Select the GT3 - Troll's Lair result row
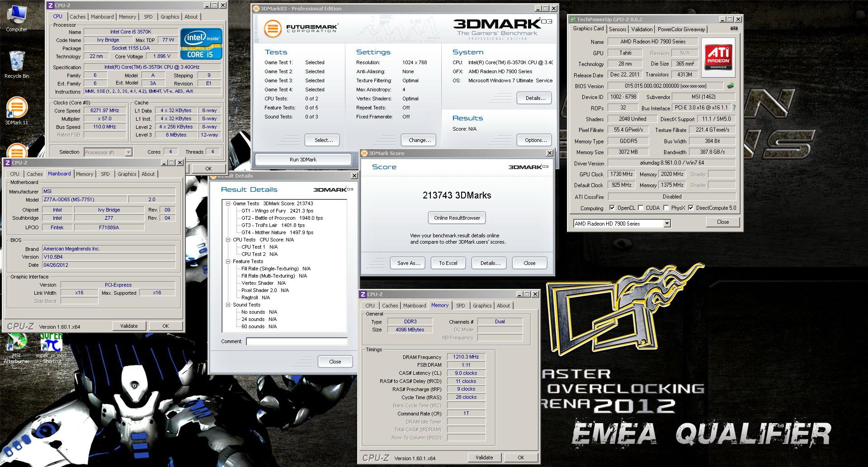The image size is (868, 467). point(273,225)
